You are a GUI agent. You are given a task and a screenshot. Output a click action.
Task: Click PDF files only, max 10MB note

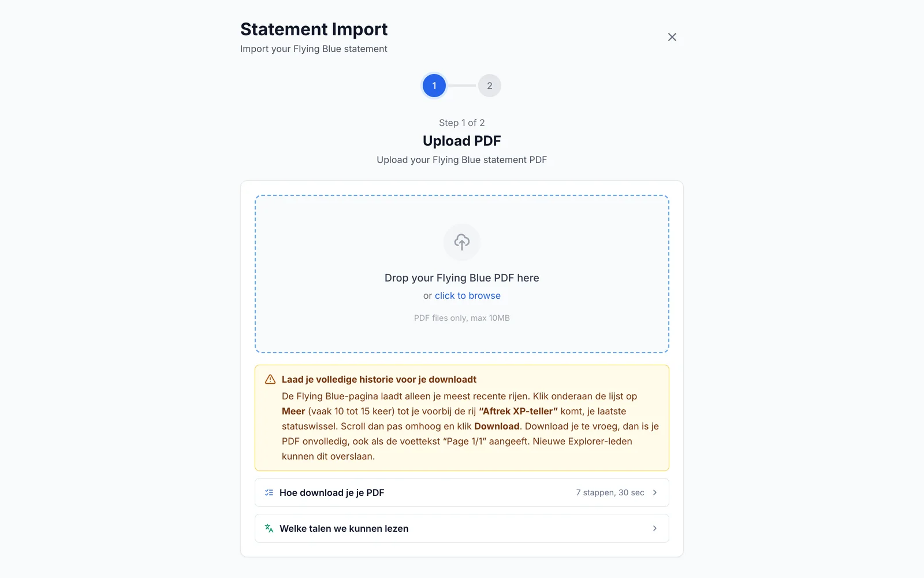pos(462,318)
